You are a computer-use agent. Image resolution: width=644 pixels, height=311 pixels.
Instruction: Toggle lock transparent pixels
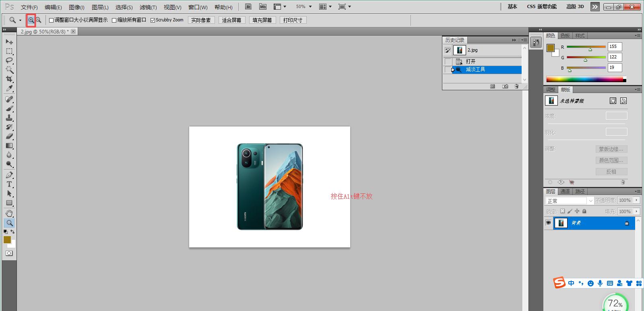pos(563,211)
